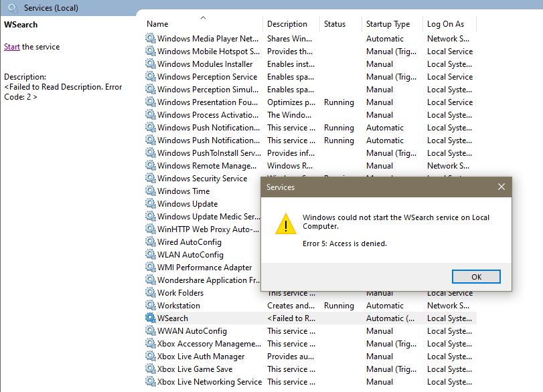Click 'Creates and...' description of Workstation
543x392 pixels.
click(291, 306)
